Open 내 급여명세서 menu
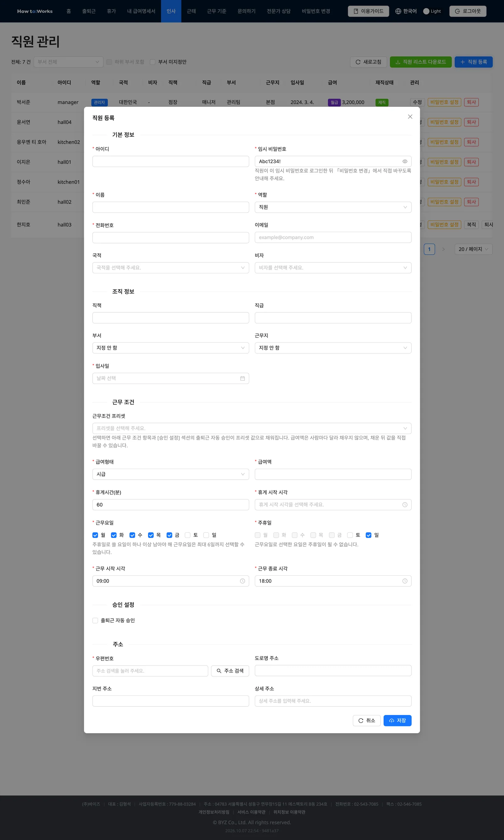This screenshot has height=840, width=504. click(141, 11)
